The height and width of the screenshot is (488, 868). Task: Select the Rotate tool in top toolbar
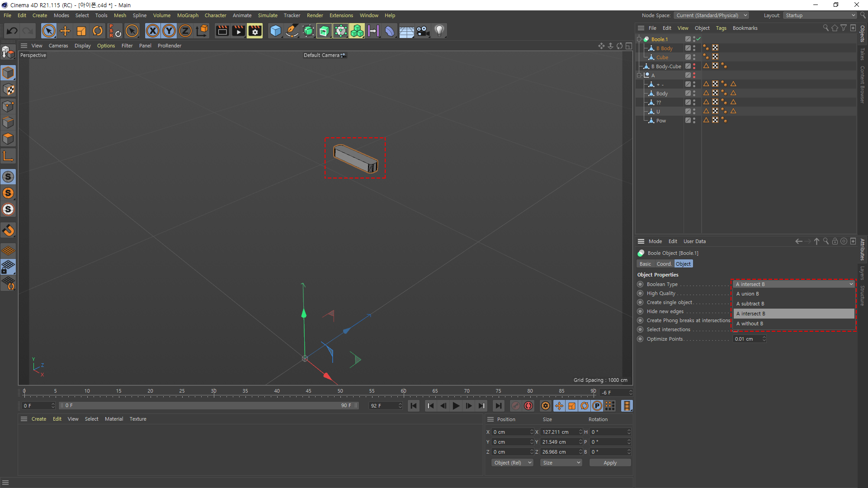pos(98,31)
